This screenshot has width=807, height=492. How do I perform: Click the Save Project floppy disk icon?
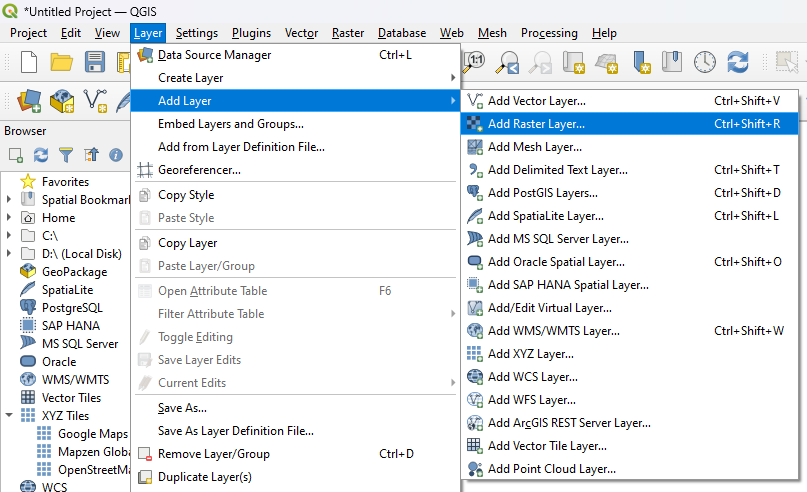click(95, 62)
